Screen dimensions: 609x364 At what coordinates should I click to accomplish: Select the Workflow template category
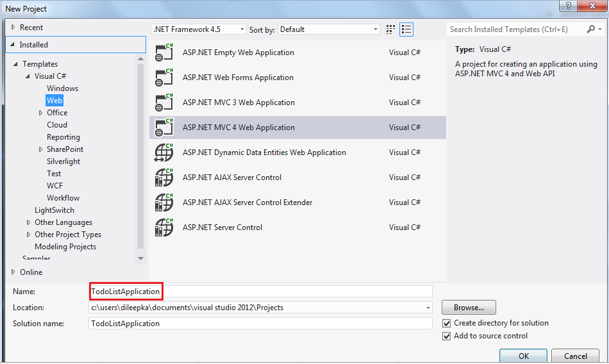pyautogui.click(x=63, y=198)
